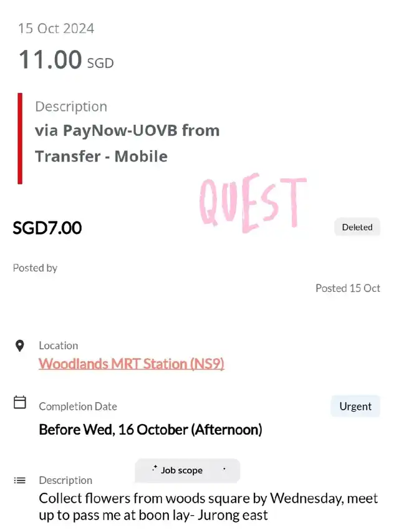
Task: Click the Posted by label
Action: tap(35, 268)
